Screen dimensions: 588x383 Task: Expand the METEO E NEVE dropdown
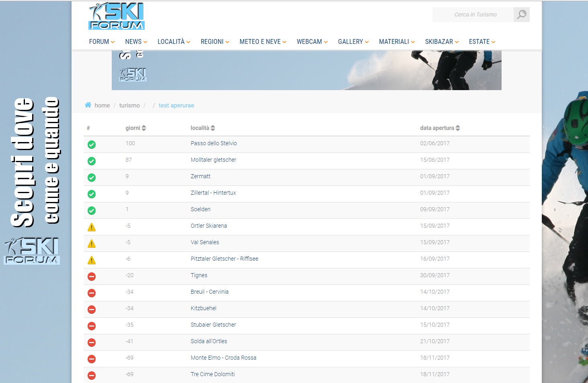[x=263, y=42]
